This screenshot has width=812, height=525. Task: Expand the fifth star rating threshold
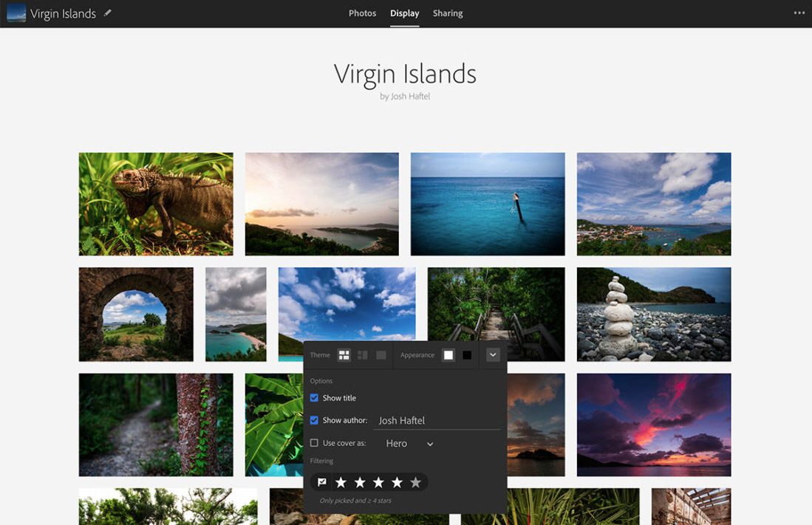tap(415, 481)
